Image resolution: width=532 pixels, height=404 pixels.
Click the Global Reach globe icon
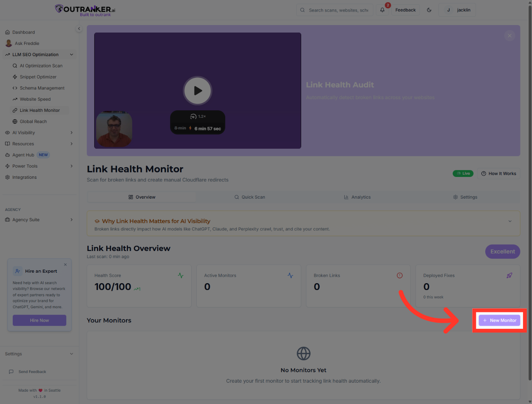click(15, 122)
